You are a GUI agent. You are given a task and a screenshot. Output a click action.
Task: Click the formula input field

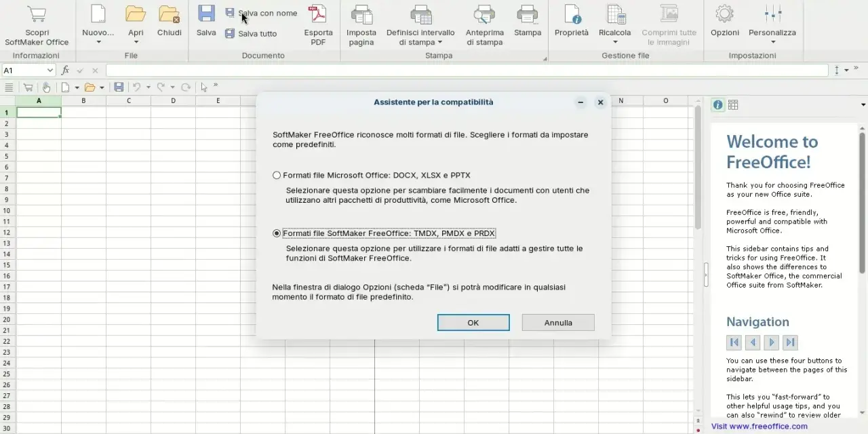coord(467,70)
